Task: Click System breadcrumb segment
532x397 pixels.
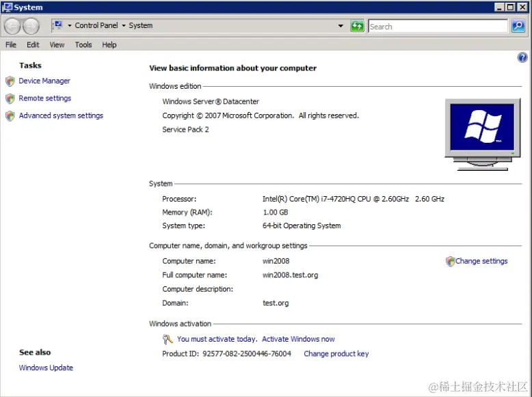Action: tap(140, 25)
